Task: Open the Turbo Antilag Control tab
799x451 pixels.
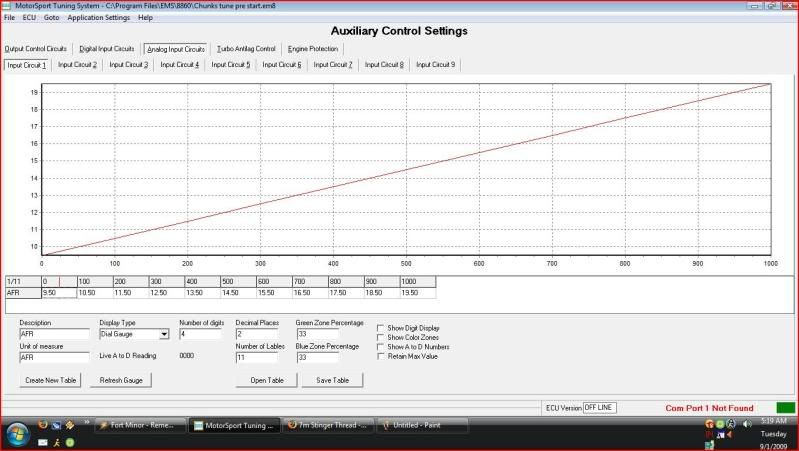Action: click(246, 49)
